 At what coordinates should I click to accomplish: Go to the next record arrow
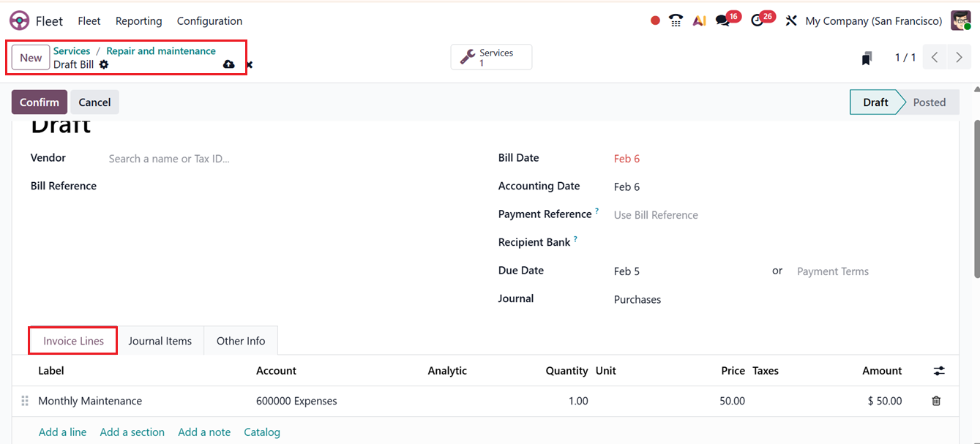click(959, 58)
